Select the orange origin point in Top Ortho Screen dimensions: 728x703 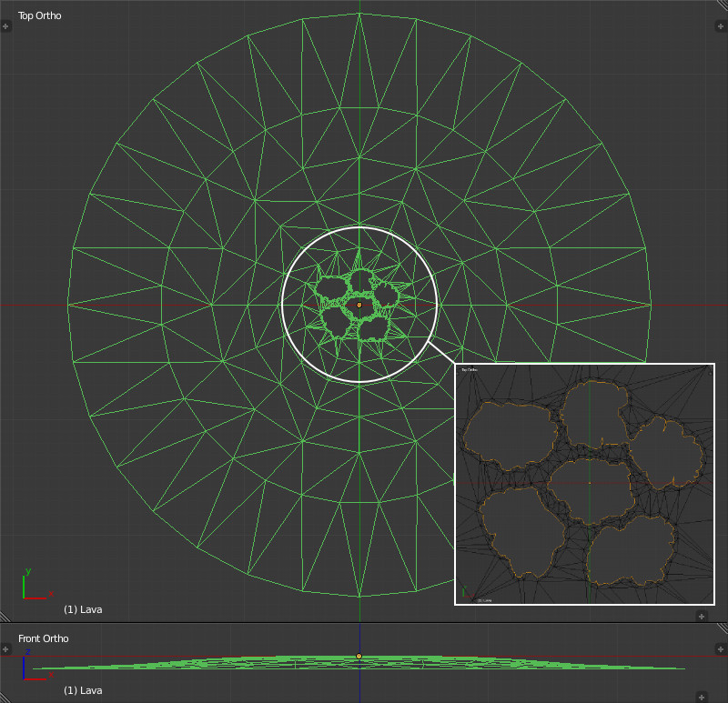point(359,305)
